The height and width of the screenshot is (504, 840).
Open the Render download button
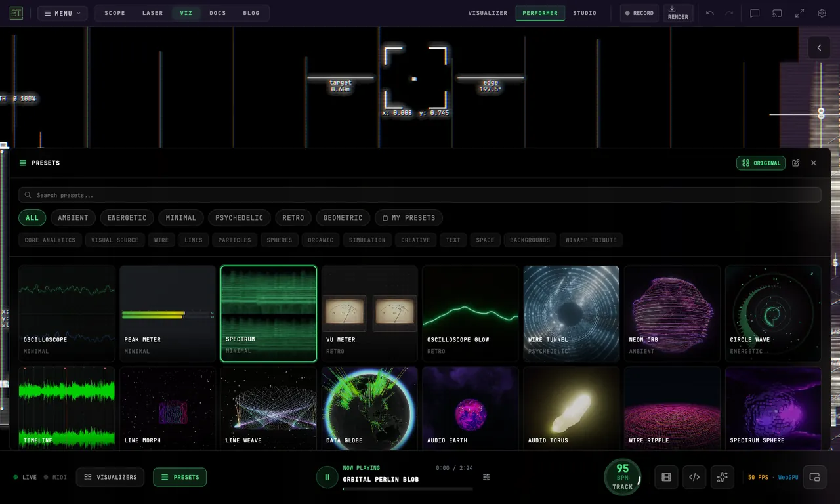point(678,13)
